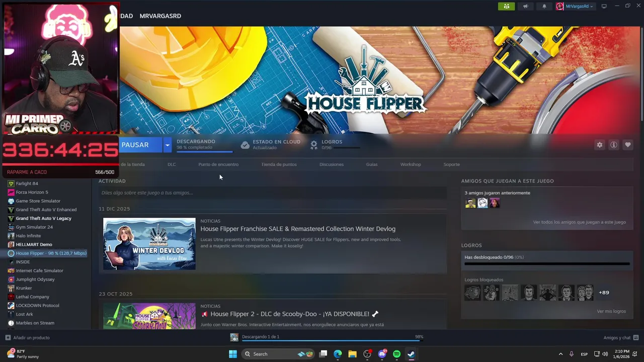Viewport: 644px width, 362px height.
Task: Select INSIDE in the library list
Action: pos(23,262)
